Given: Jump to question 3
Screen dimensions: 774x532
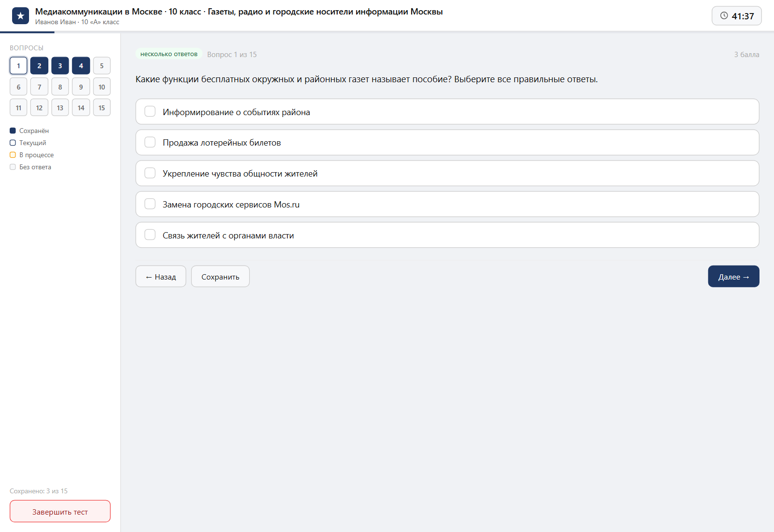Looking at the screenshot, I should point(60,66).
